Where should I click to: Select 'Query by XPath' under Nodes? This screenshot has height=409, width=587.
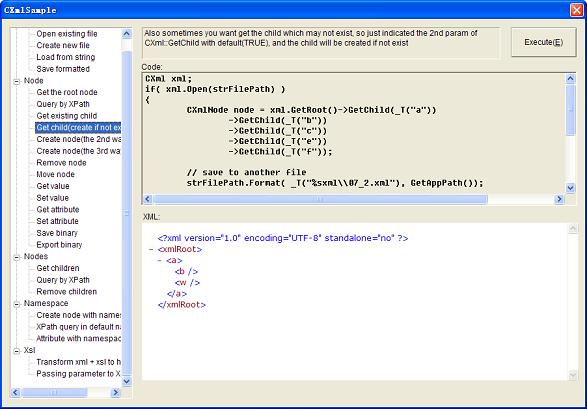[x=63, y=280]
